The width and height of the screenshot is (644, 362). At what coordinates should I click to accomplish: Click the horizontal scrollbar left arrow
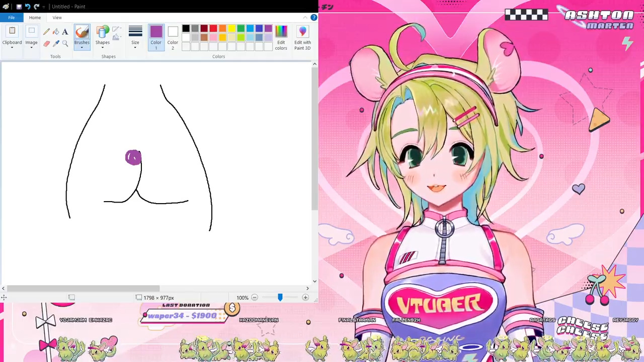(4, 288)
